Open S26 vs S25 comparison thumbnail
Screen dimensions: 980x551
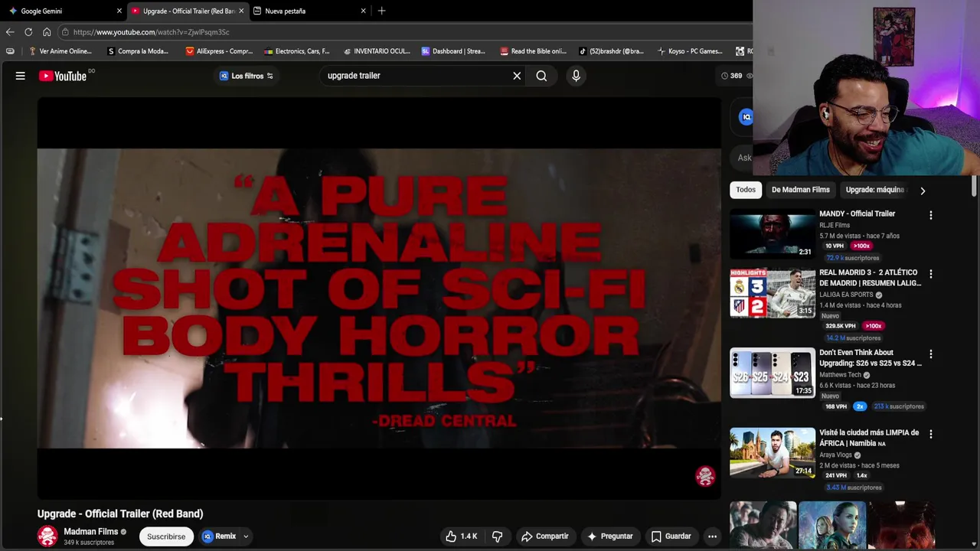[773, 373]
